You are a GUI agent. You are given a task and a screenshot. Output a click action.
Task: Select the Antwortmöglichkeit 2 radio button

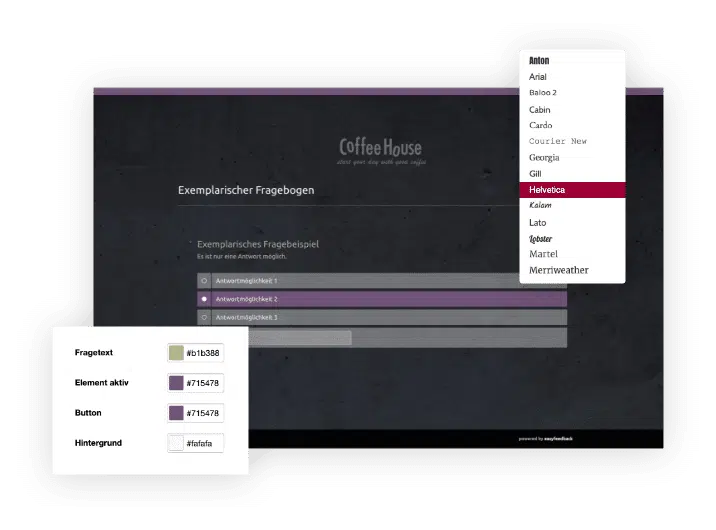pyautogui.click(x=204, y=299)
